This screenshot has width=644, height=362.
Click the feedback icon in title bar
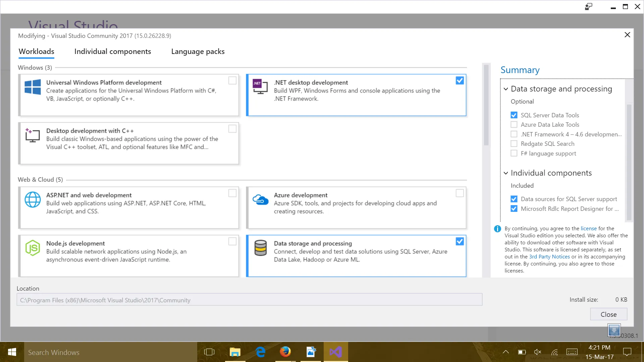point(589,7)
